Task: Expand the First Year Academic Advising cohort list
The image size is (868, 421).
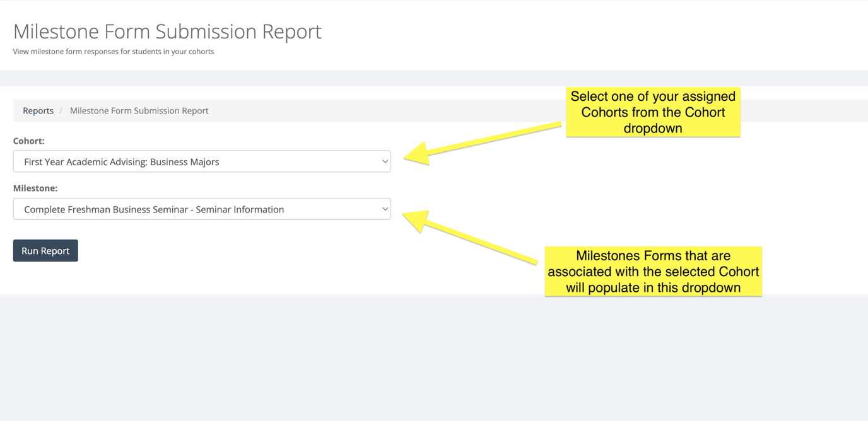Action: [x=202, y=161]
